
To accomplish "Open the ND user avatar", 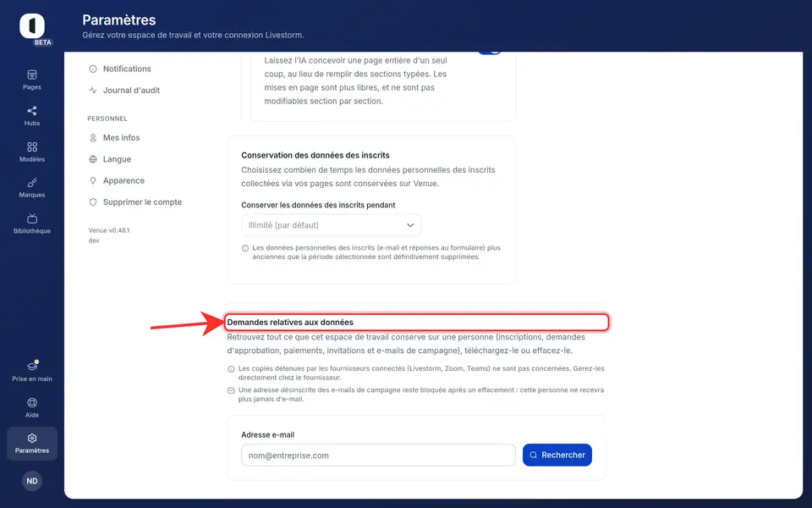I will click(32, 481).
